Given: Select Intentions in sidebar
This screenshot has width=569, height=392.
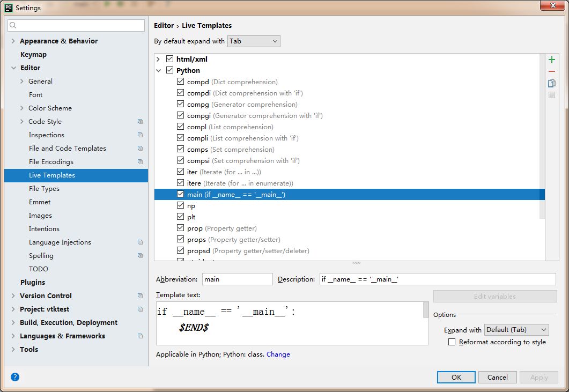Looking at the screenshot, I should (44, 229).
